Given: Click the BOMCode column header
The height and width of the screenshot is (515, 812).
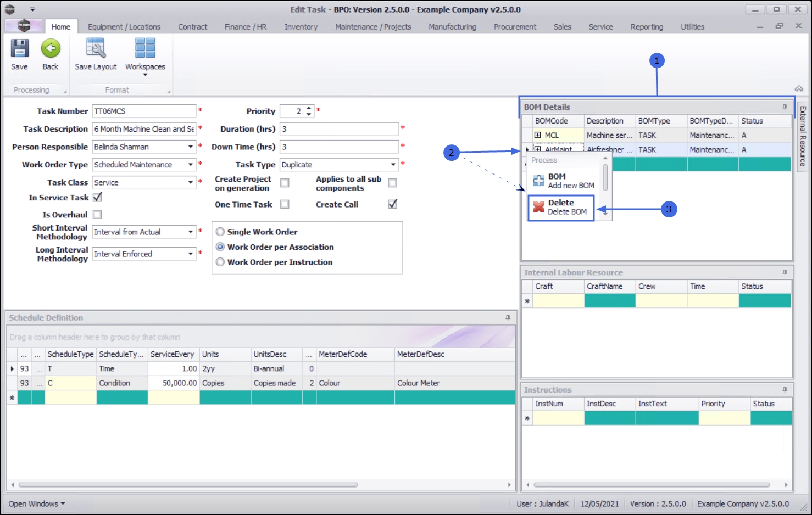Looking at the screenshot, I should click(x=558, y=121).
